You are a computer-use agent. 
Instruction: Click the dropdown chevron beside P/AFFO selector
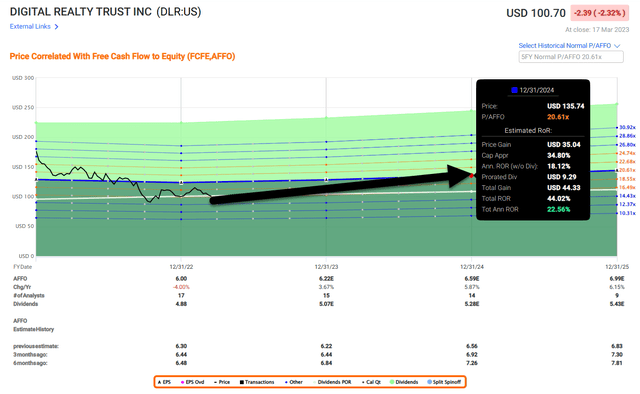point(617,46)
